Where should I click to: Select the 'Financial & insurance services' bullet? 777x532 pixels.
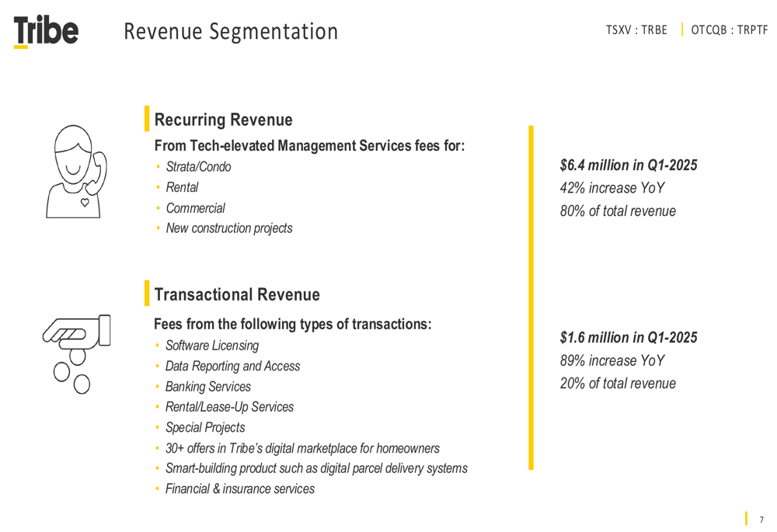click(240, 489)
